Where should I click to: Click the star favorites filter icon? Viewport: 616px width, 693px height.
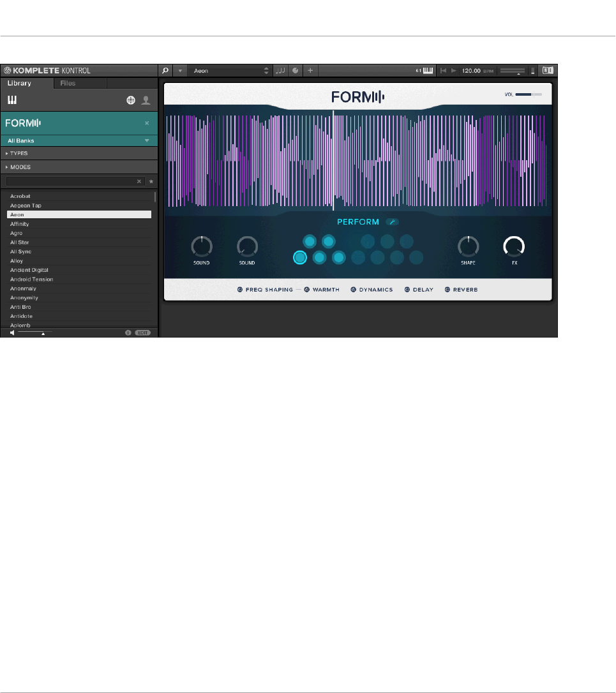click(151, 181)
